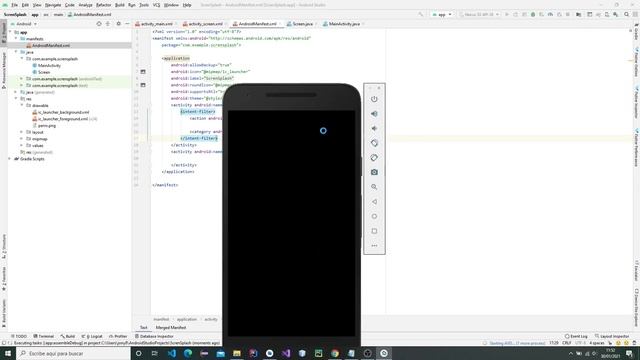640x360 pixels.
Task: Click the emulator zoom magnifier icon
Action: (374, 187)
